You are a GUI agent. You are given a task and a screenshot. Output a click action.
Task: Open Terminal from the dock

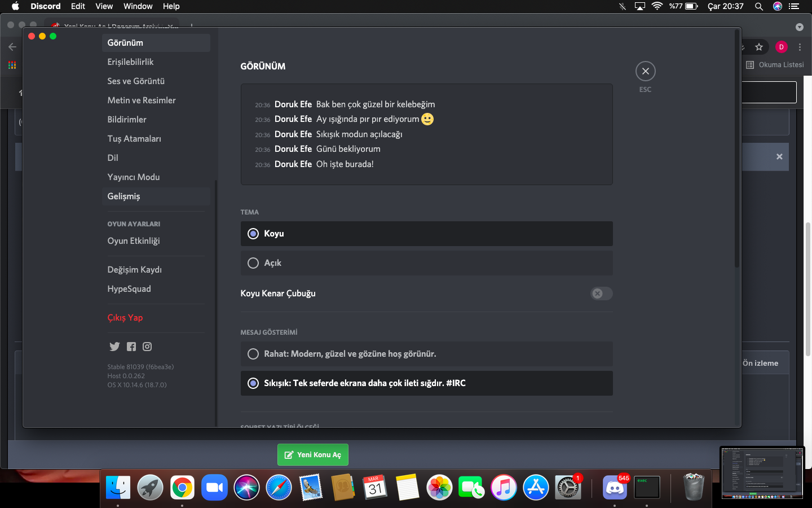coord(647,488)
